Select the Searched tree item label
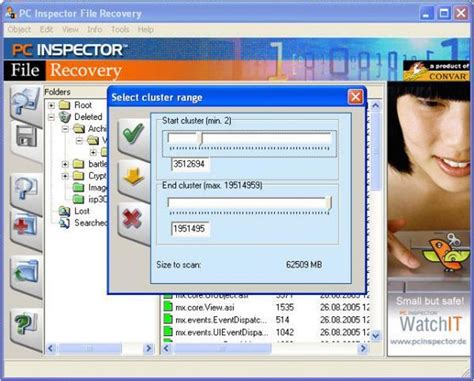The image size is (474, 381). (90, 223)
